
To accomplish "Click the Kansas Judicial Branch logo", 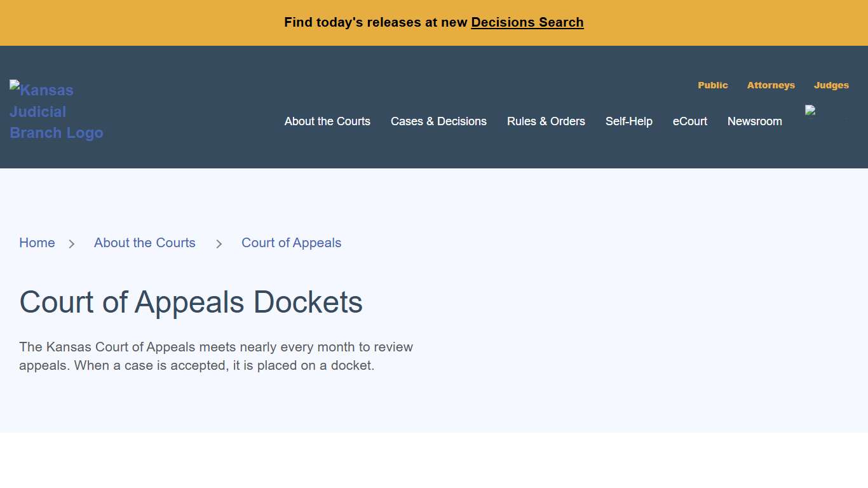I will [x=56, y=111].
